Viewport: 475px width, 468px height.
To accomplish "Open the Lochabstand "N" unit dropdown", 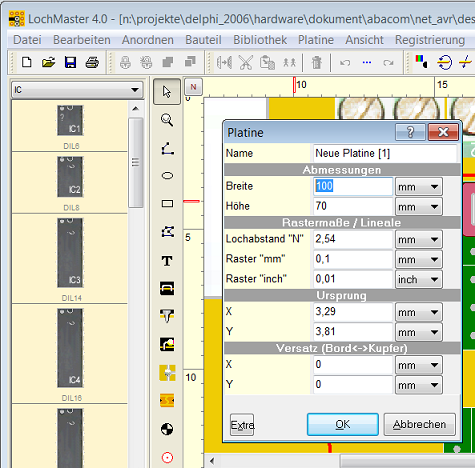I will pyautogui.click(x=419, y=239).
